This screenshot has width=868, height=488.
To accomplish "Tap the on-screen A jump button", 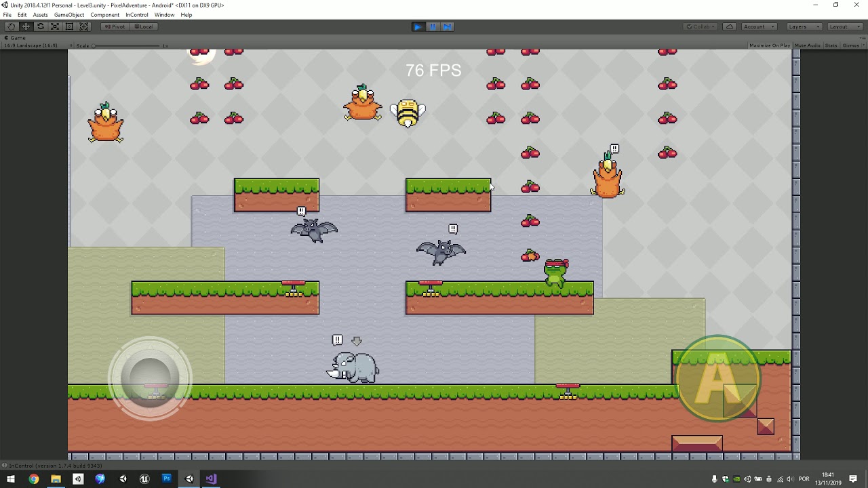I will pos(718,378).
